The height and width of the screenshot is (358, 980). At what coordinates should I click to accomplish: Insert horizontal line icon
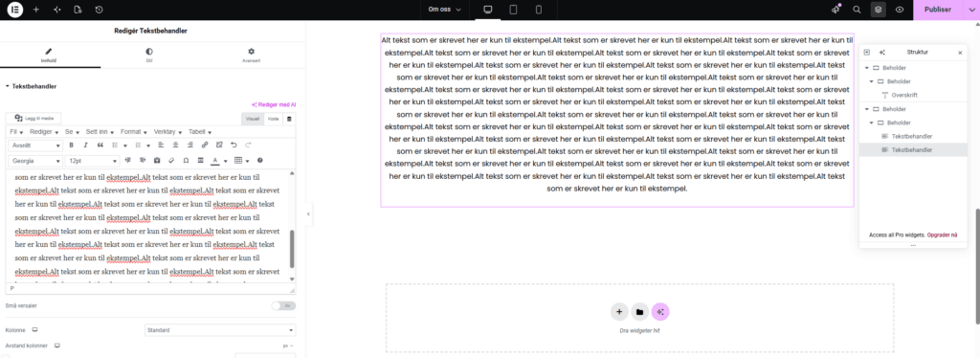coord(201,161)
